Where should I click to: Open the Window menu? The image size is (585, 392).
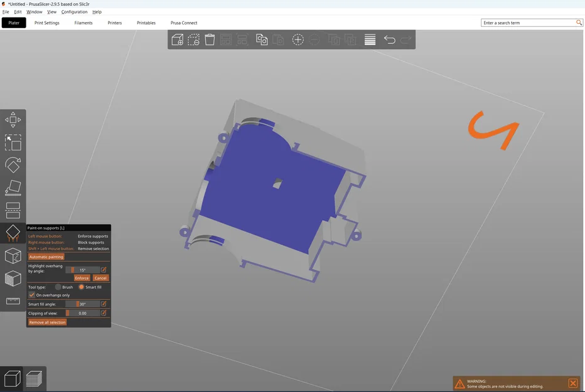[35, 12]
